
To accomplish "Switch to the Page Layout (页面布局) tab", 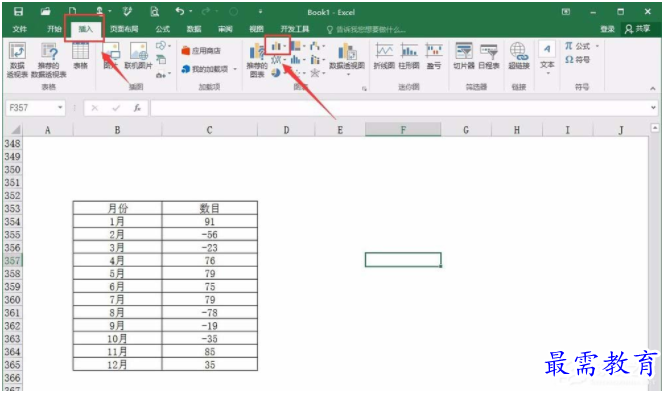I will pyautogui.click(x=124, y=29).
